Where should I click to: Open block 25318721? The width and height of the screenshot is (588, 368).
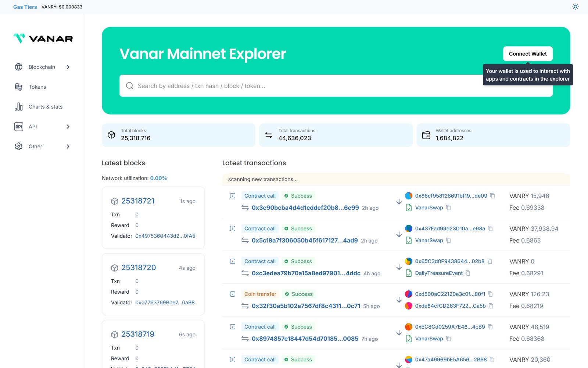click(138, 201)
